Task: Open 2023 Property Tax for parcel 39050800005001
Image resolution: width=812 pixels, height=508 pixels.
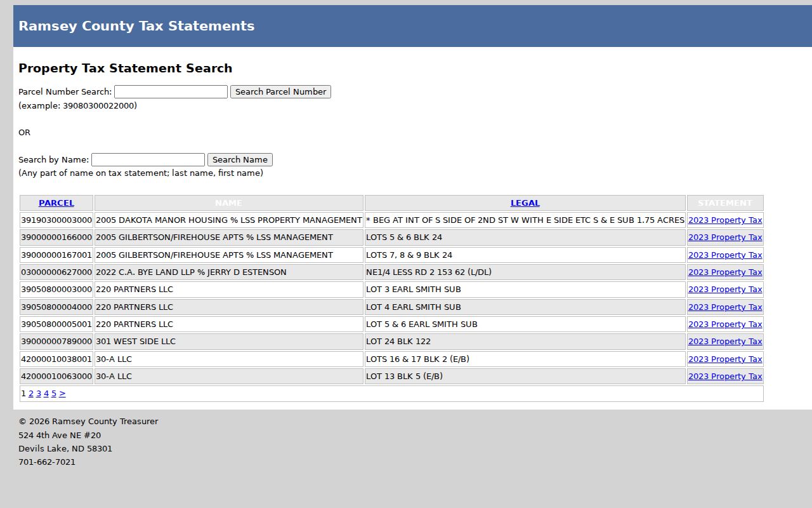Action: coord(725,324)
